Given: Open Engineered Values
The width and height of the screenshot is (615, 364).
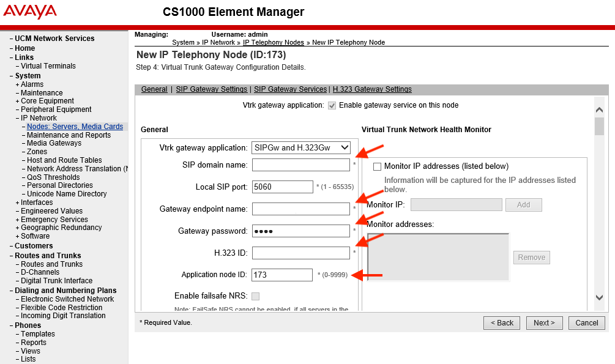Looking at the screenshot, I should tap(52, 211).
